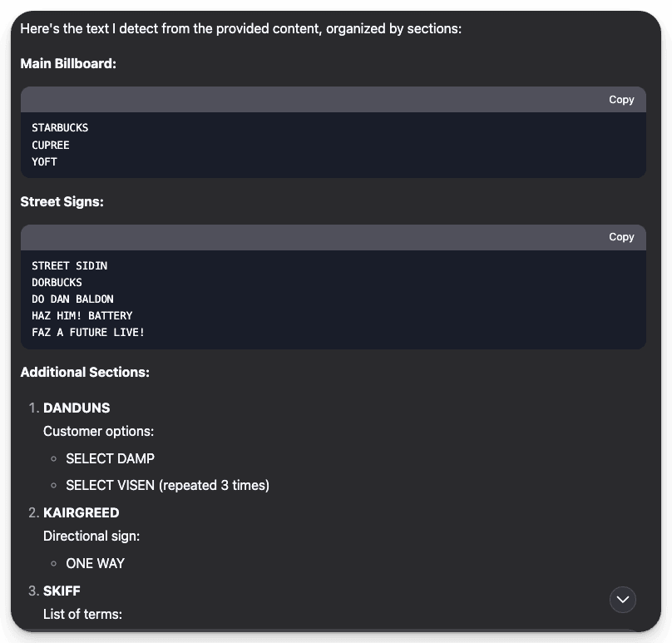
Task: Click the Additional Sections heading
Action: [x=85, y=372]
